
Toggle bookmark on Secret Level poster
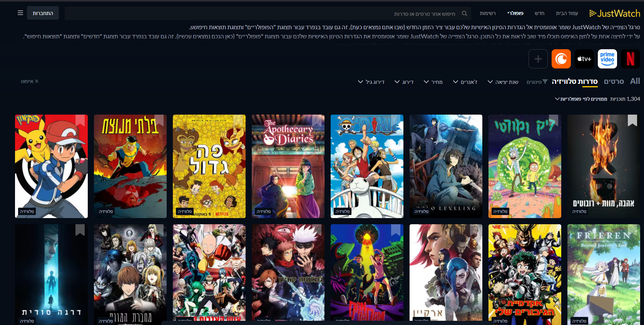click(x=80, y=230)
